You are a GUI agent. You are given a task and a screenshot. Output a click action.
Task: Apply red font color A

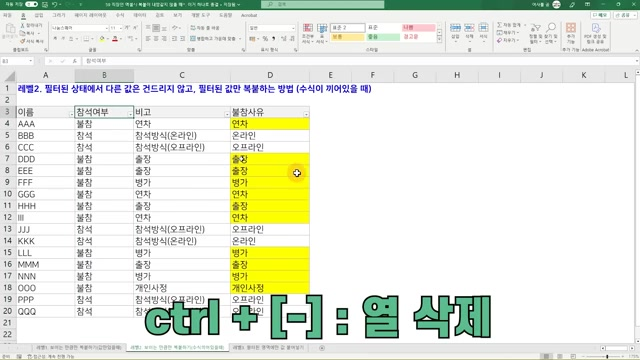pos(115,39)
